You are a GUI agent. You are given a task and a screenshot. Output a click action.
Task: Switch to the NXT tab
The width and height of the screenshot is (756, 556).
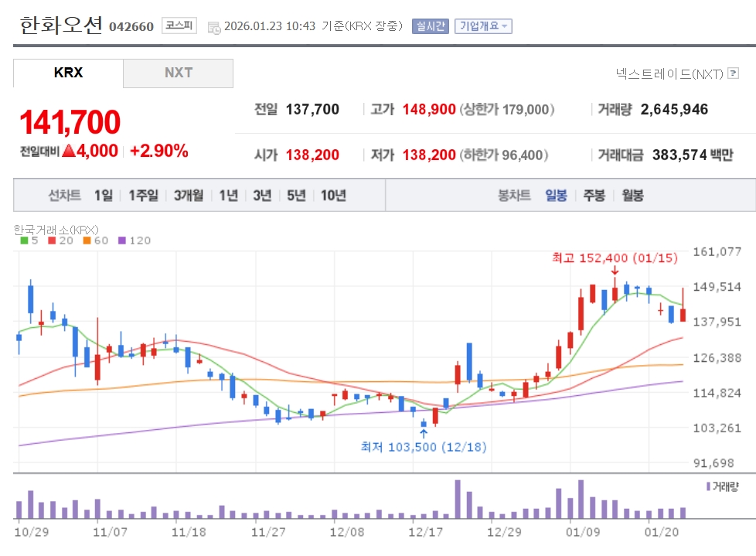coord(178,73)
